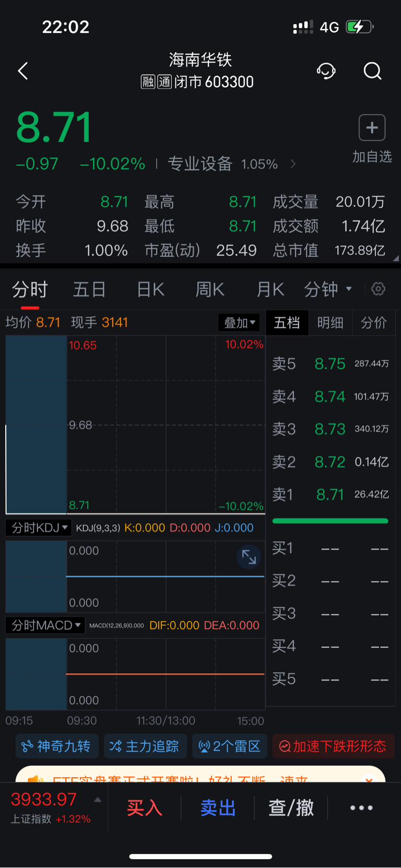Open the 叠加 overlay dropdown
The width and height of the screenshot is (401, 868).
(x=239, y=323)
